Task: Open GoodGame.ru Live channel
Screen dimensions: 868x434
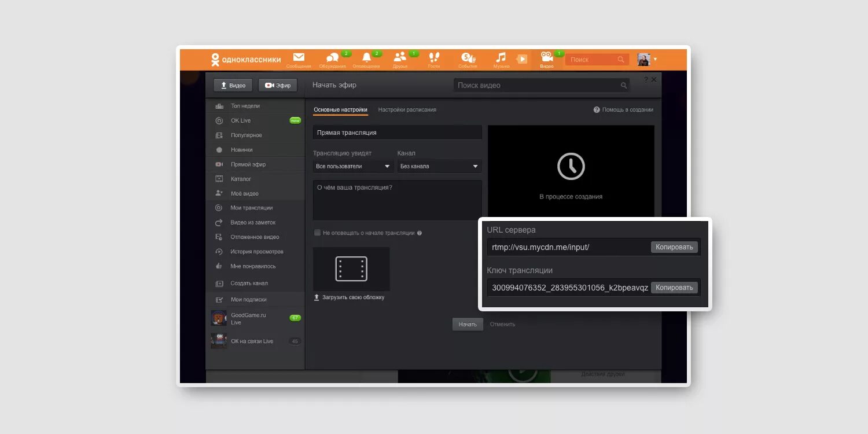Action: tap(255, 318)
